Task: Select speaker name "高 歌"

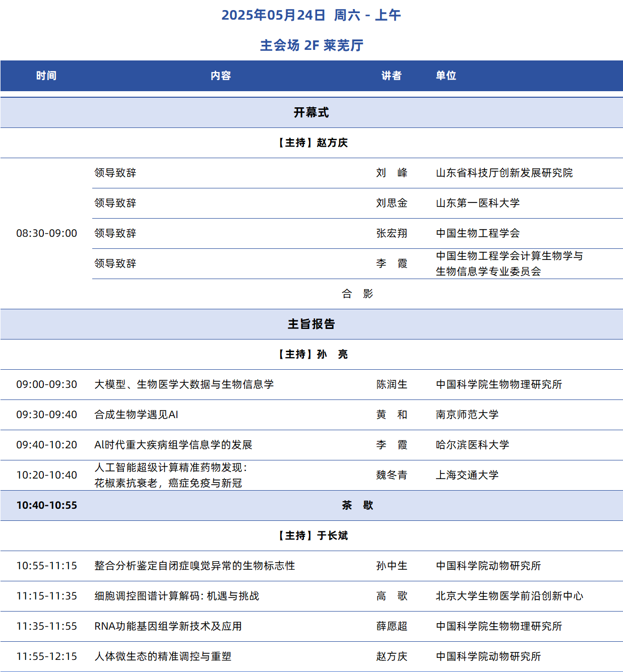Action: [x=392, y=596]
